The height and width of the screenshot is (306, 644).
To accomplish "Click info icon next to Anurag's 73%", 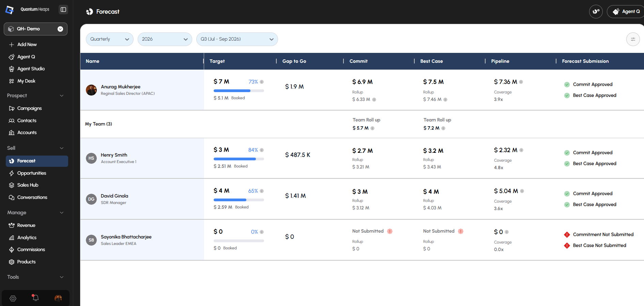I will coord(262,82).
